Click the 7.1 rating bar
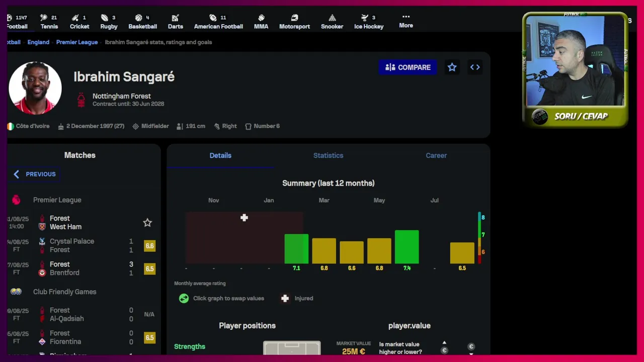 tap(296, 249)
